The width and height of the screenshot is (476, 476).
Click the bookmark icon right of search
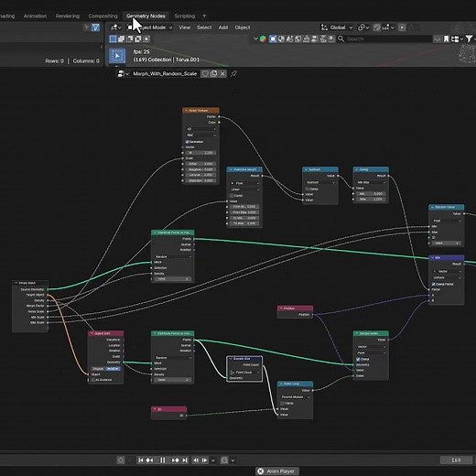[x=446, y=39]
